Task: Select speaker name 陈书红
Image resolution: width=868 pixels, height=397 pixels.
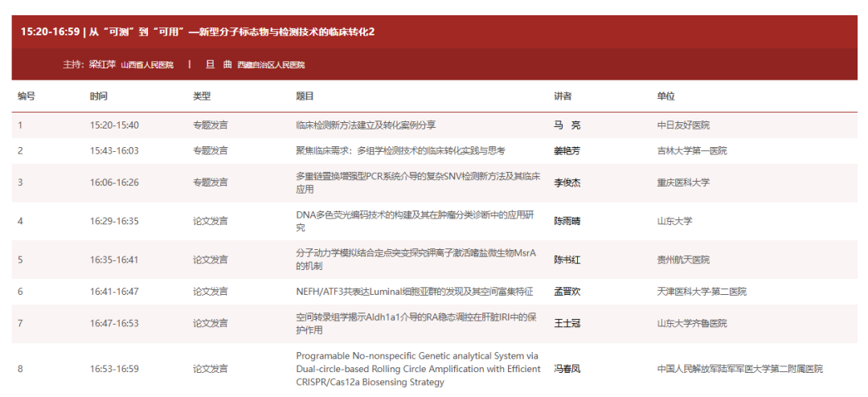Action: pyautogui.click(x=567, y=260)
